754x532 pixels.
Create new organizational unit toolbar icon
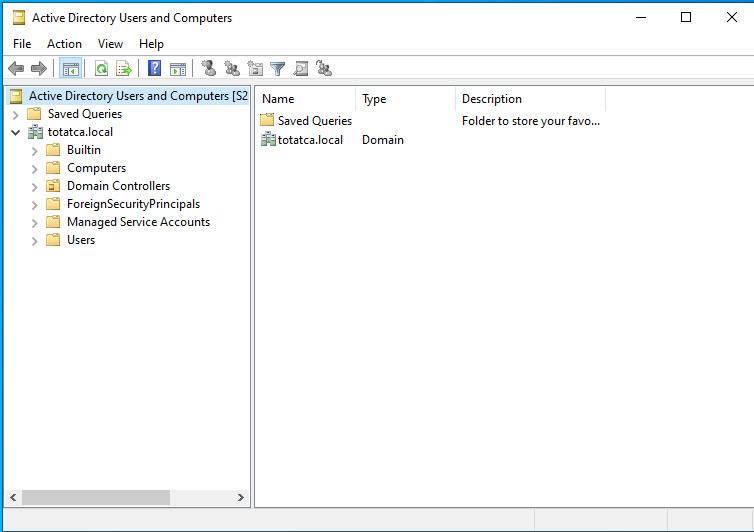tap(255, 68)
